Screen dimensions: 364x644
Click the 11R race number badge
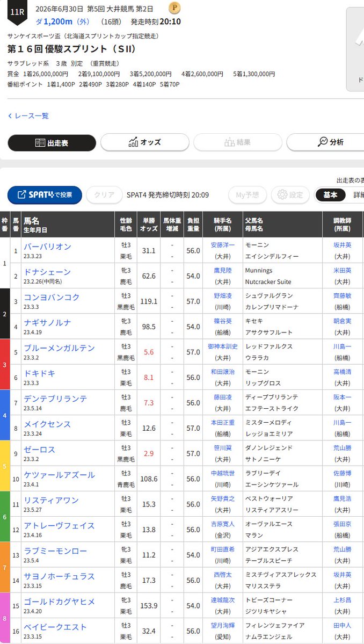coord(18,12)
